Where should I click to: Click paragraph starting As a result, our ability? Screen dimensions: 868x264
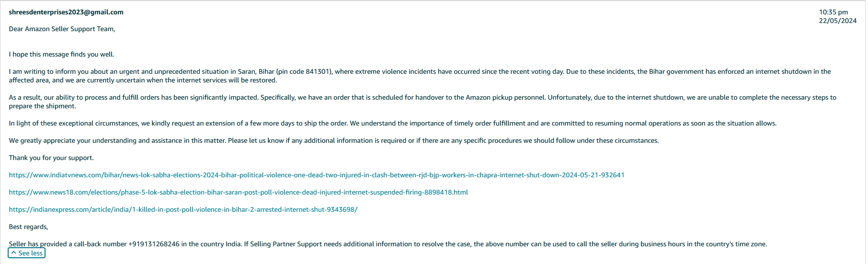(x=423, y=102)
